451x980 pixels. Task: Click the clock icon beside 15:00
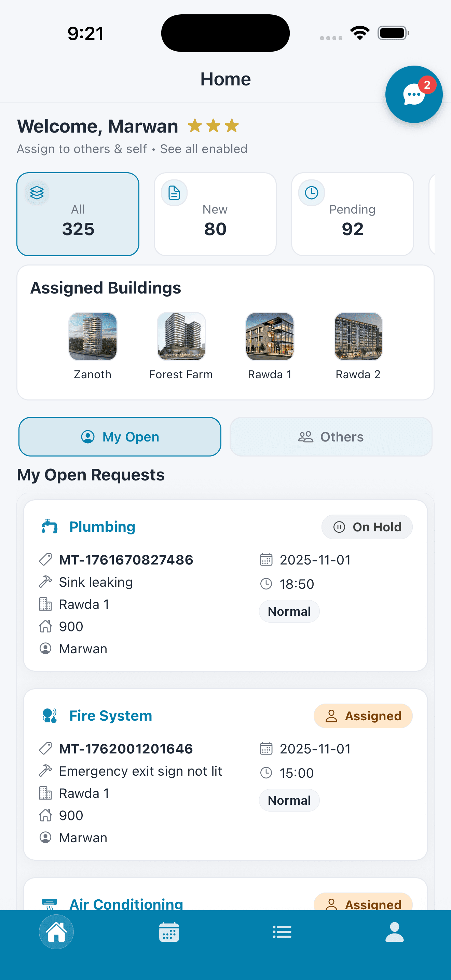[x=266, y=773]
